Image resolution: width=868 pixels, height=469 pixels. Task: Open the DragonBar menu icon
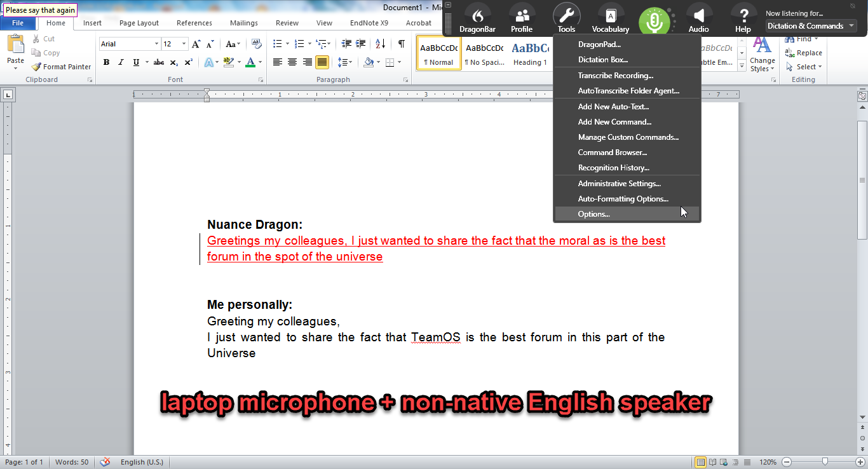477,18
